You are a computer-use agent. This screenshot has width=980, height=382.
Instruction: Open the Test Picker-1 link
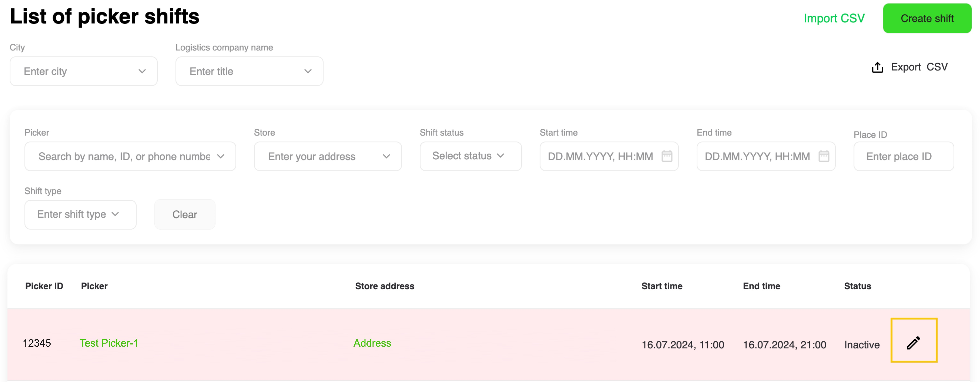(109, 343)
